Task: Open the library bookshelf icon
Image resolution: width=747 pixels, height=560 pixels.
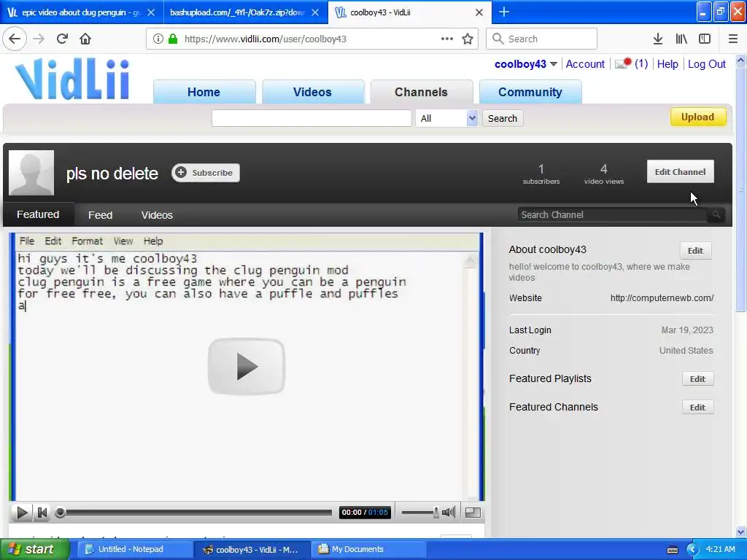Action: (x=681, y=39)
